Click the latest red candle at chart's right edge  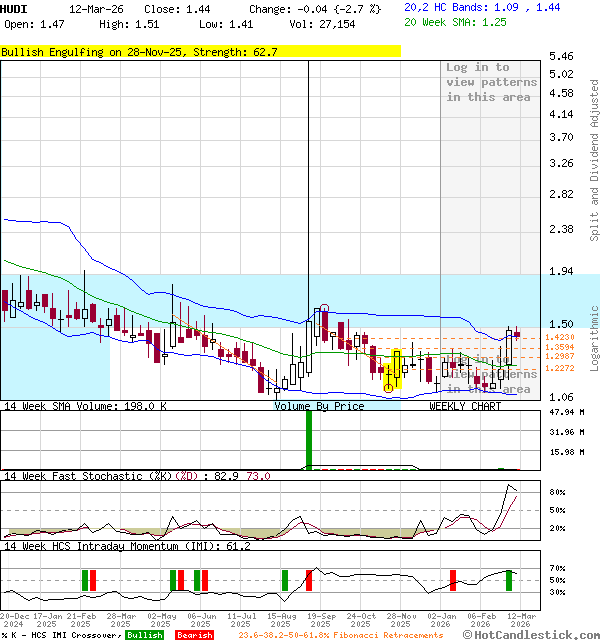coord(517,335)
